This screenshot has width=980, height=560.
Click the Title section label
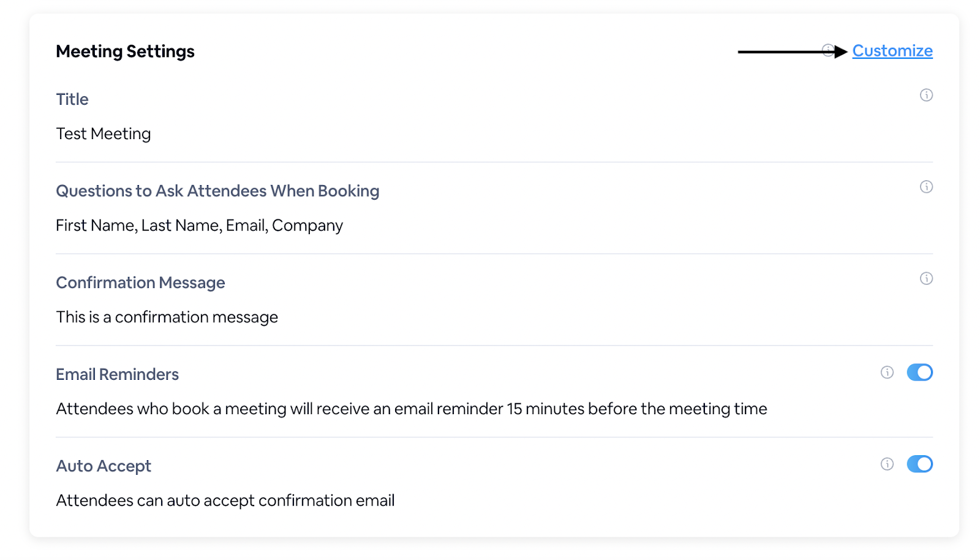click(72, 99)
